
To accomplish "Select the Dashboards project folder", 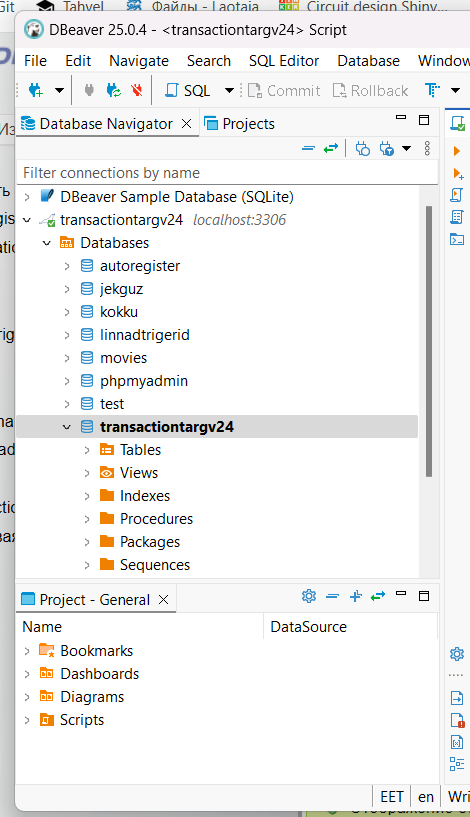I will tap(99, 674).
